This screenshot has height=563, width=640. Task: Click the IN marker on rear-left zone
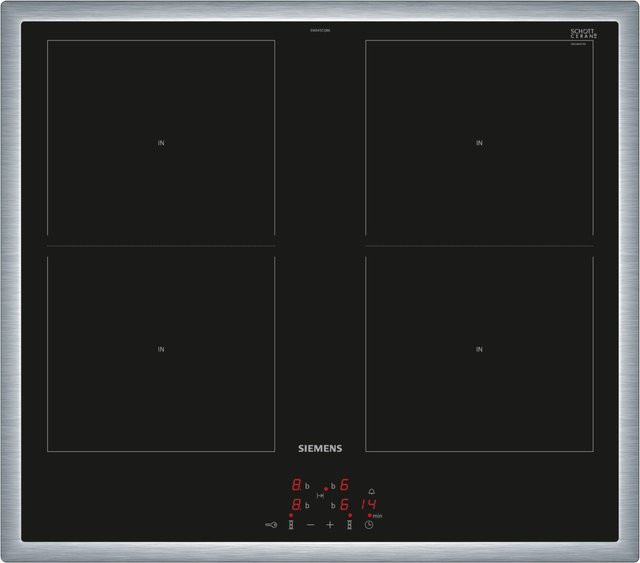[x=161, y=143]
